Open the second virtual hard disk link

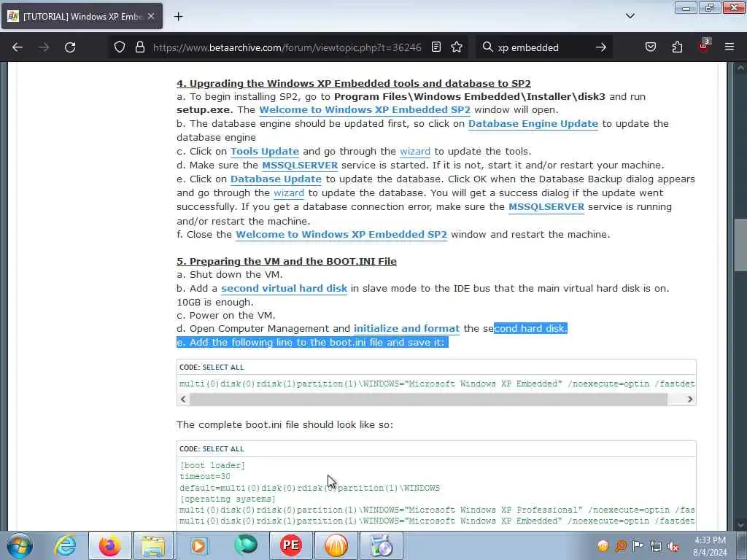284,289
